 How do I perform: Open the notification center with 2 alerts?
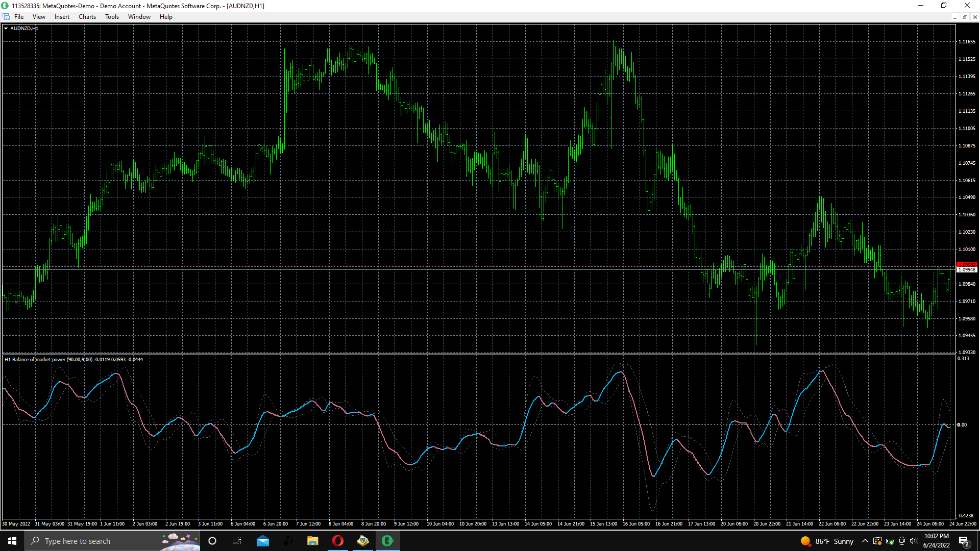coord(964,541)
